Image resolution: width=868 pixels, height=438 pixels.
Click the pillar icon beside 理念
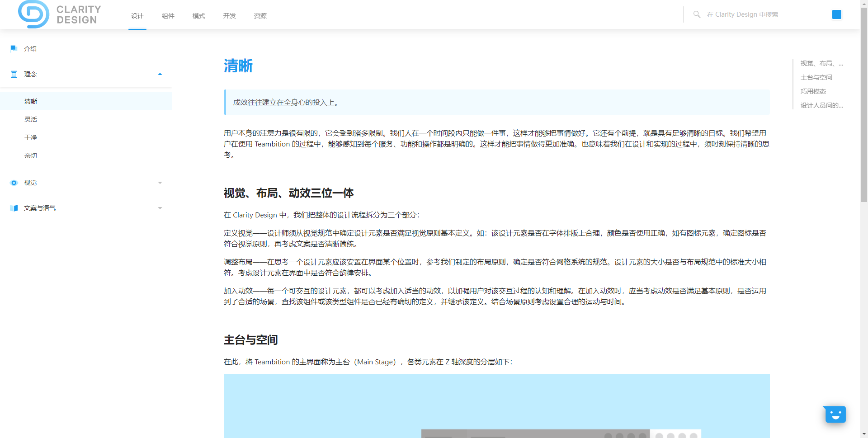(14, 74)
